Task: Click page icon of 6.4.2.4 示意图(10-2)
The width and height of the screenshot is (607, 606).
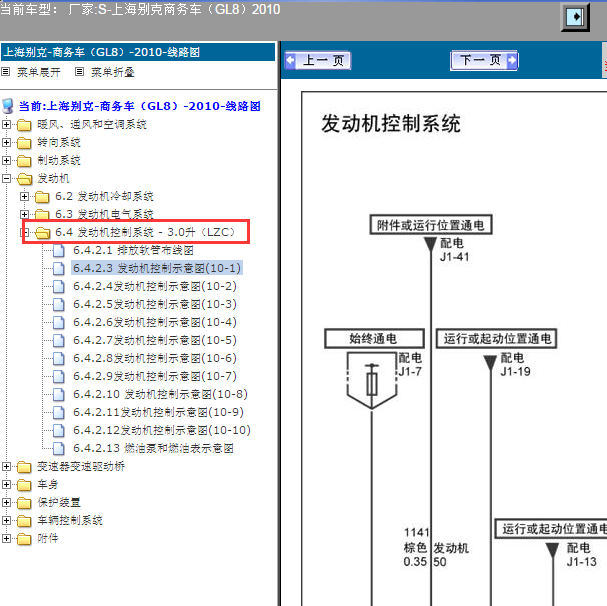Action: [x=58, y=287]
